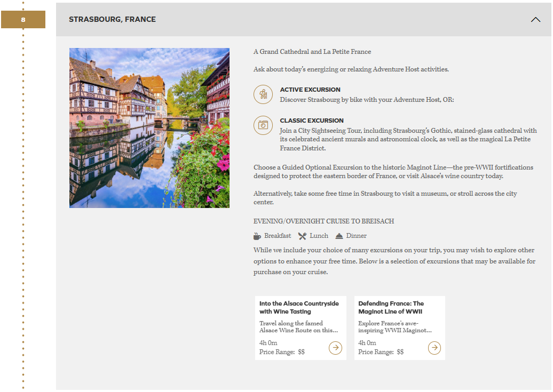Click the Active Excursion heading

point(310,90)
